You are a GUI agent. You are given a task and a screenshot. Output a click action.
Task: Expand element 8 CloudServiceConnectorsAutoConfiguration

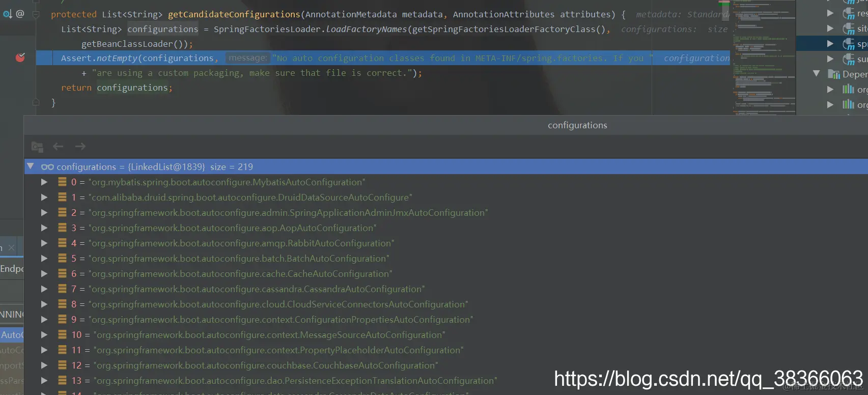[x=44, y=304]
